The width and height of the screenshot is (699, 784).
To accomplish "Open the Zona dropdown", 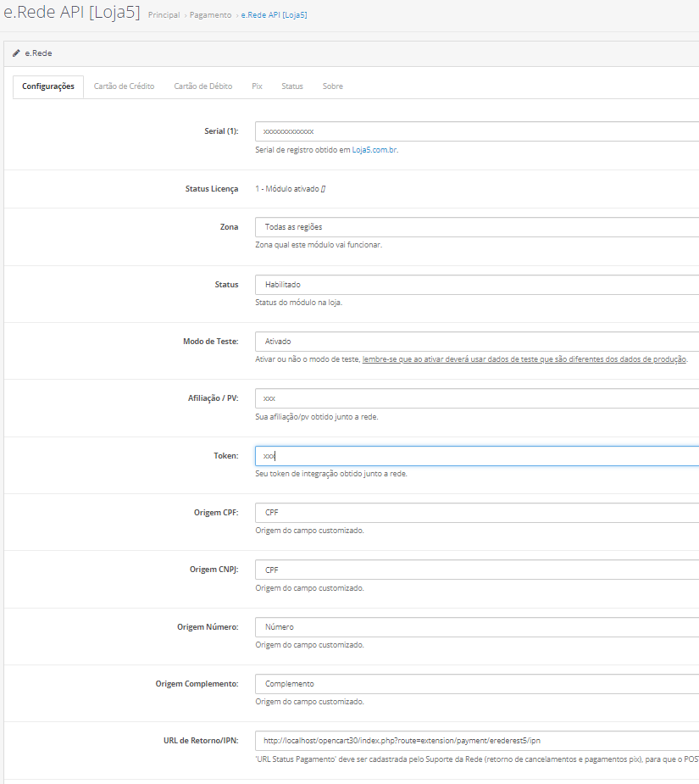I will (477, 227).
